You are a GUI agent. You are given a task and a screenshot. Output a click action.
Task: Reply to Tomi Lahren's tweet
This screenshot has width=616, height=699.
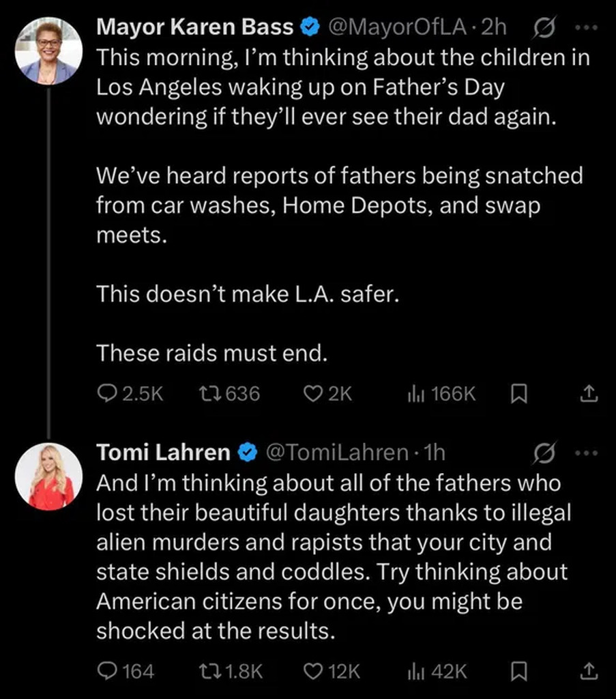click(108, 671)
